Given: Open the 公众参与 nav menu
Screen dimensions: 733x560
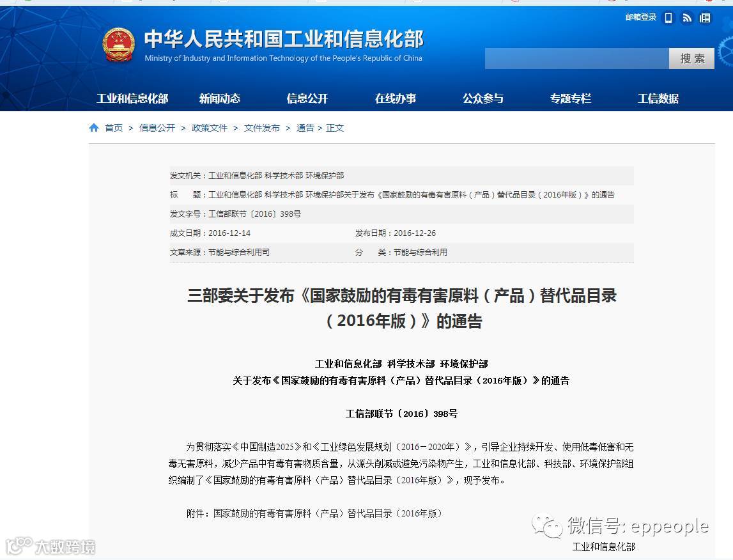Looking at the screenshot, I should [x=483, y=98].
